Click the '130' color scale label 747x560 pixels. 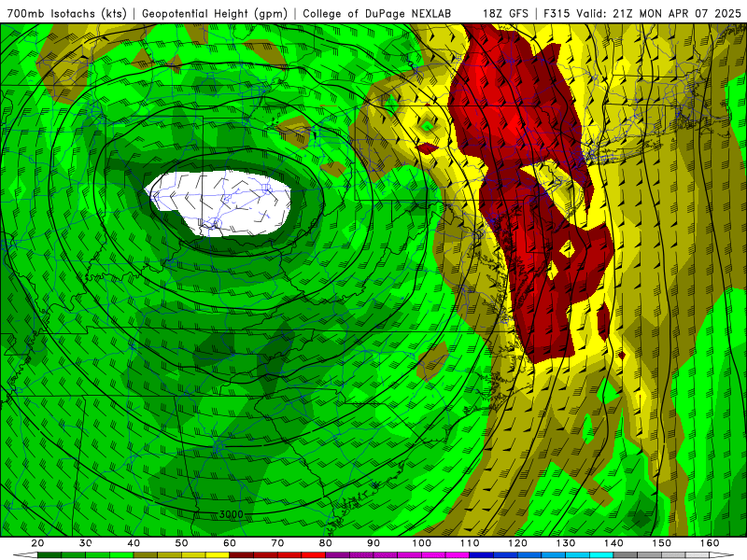click(x=566, y=543)
